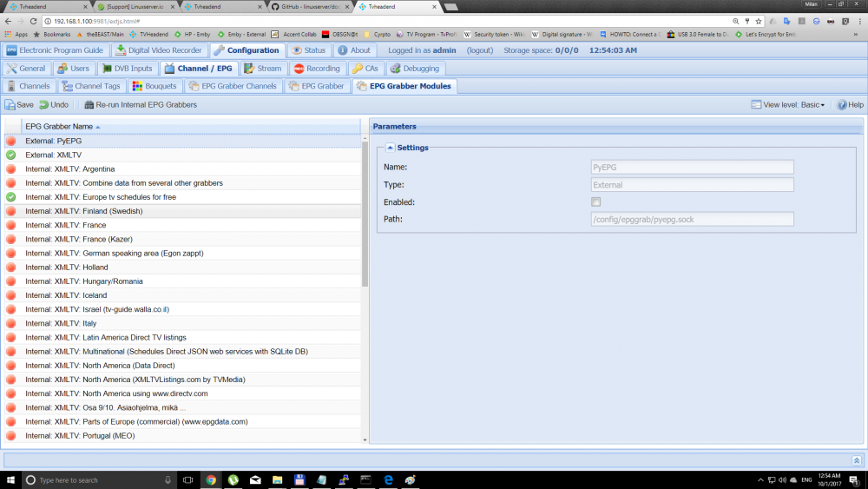This screenshot has width=868, height=489.
Task: Open the GitHub linuxserver browser tab
Action: [x=310, y=7]
